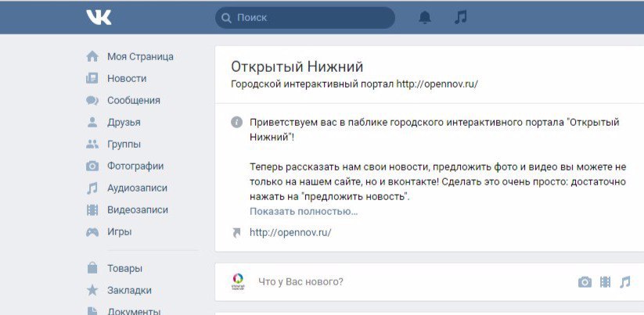Focus the Поиск search field
644x315 pixels.
[x=304, y=18]
